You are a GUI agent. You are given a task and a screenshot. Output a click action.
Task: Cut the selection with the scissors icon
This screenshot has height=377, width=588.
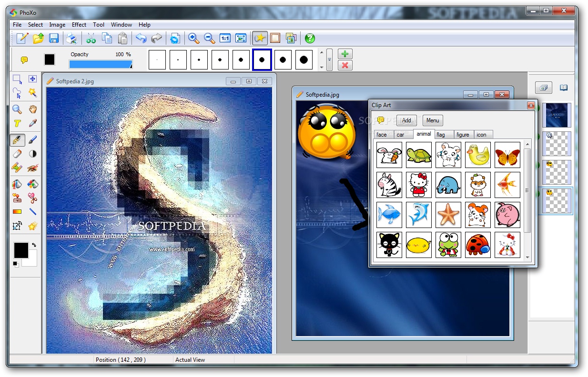click(91, 38)
